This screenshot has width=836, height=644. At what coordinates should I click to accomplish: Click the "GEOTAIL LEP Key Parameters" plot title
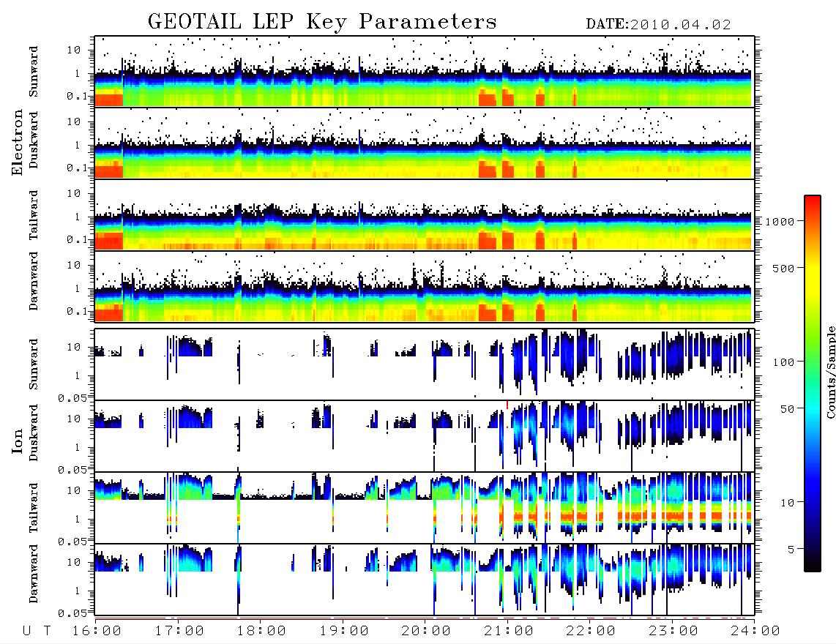[322, 22]
